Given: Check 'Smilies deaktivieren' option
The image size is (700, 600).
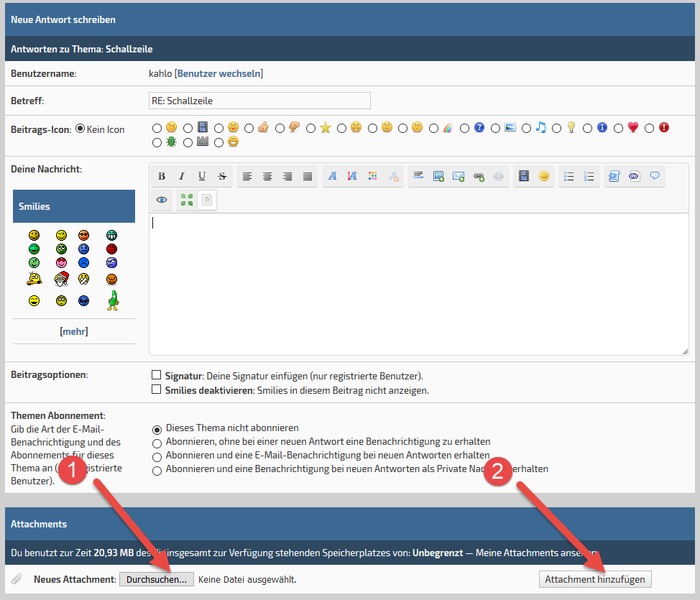Looking at the screenshot, I should [x=156, y=389].
